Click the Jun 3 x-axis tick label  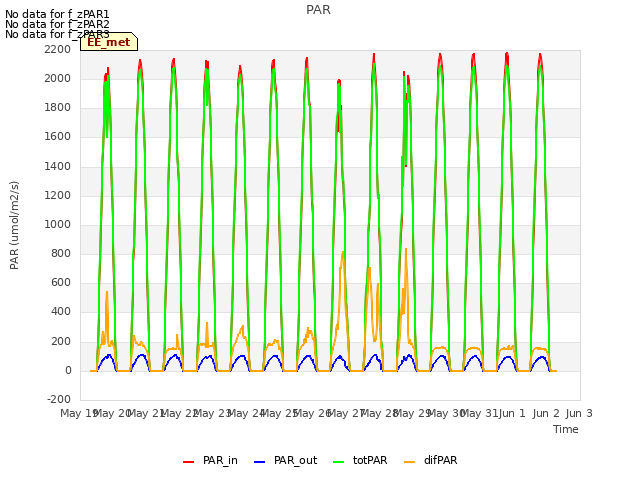click(579, 413)
